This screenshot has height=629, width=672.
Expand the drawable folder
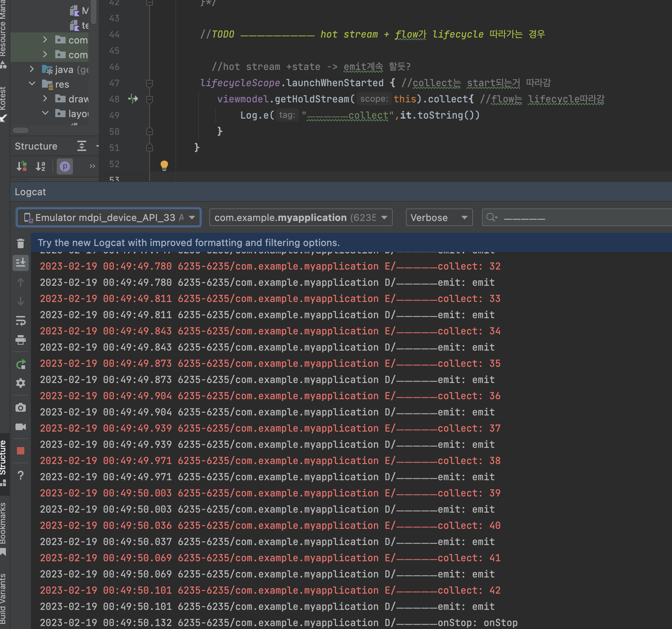click(x=45, y=98)
